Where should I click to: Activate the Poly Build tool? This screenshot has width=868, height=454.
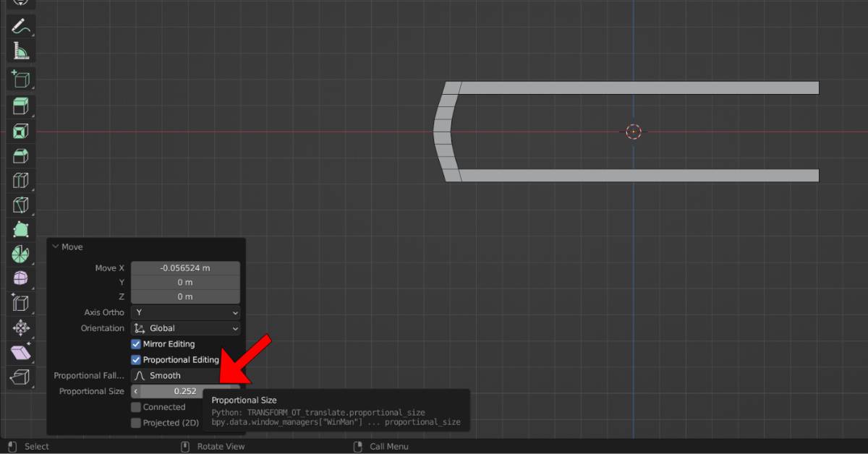pyautogui.click(x=20, y=229)
